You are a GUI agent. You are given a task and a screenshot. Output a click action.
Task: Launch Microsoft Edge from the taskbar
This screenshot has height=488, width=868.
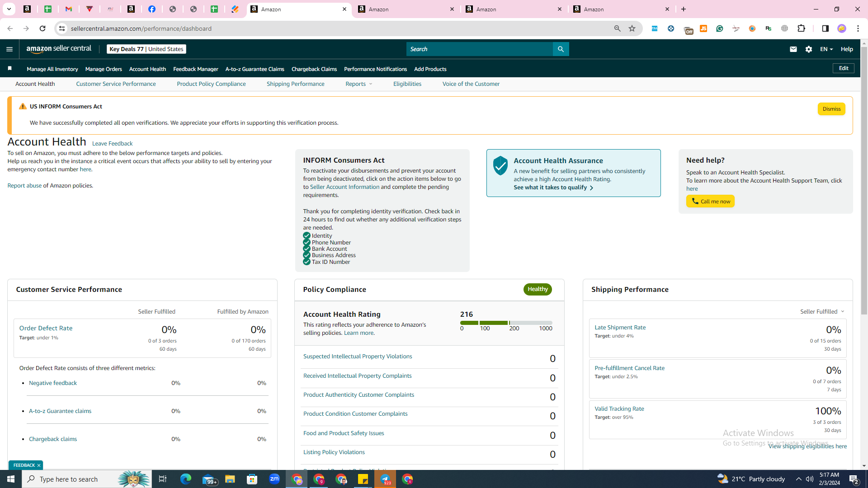coord(185,479)
